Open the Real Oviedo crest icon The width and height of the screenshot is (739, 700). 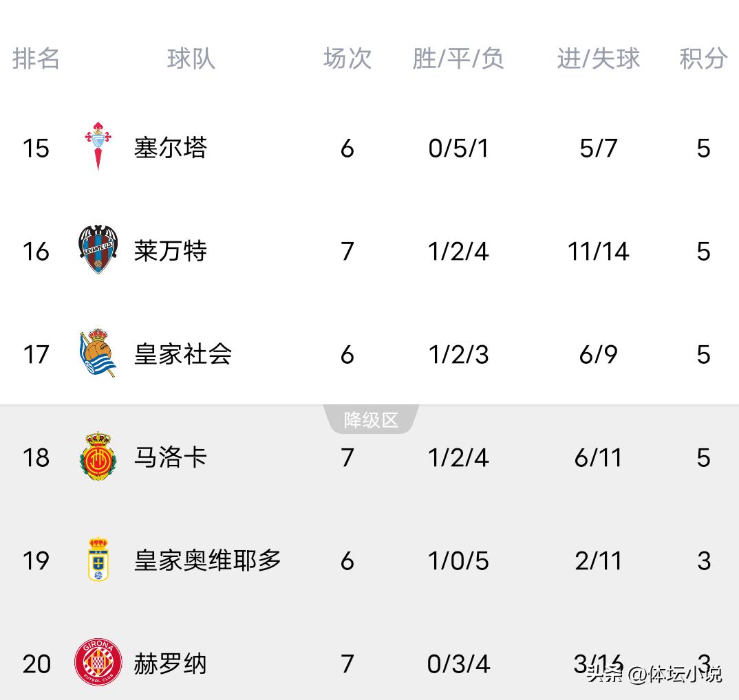point(98,560)
